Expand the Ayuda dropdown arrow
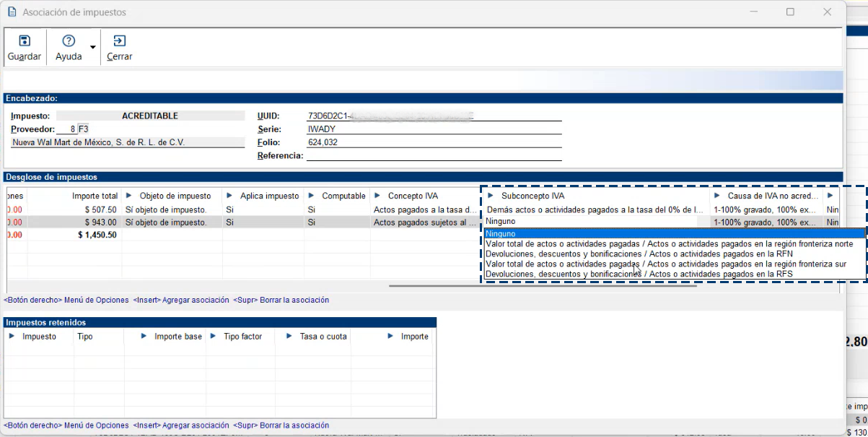 [92, 48]
